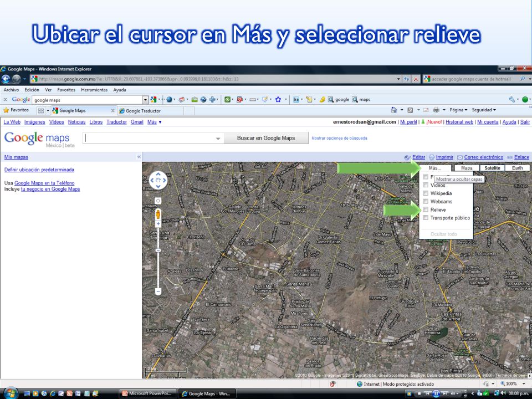Click the search magnifier in browser search box
The height and width of the screenshot is (399, 532).
click(523, 79)
